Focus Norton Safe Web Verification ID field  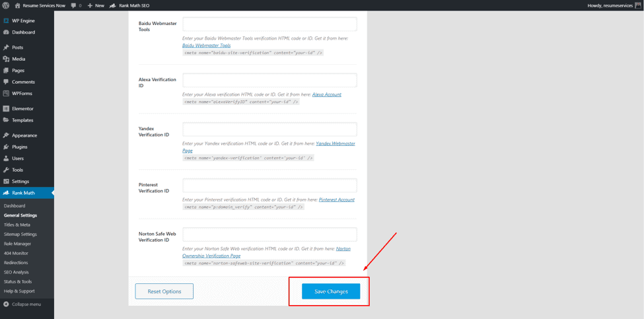click(270, 234)
